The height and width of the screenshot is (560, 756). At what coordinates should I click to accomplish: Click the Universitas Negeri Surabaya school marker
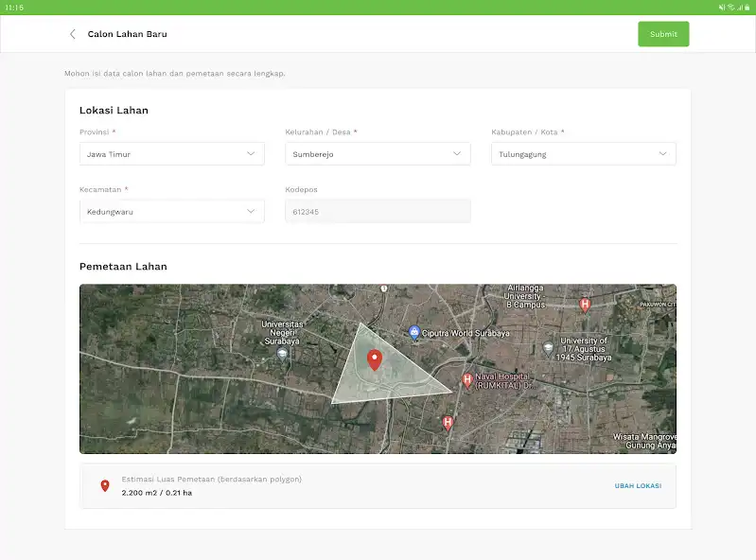(x=282, y=354)
